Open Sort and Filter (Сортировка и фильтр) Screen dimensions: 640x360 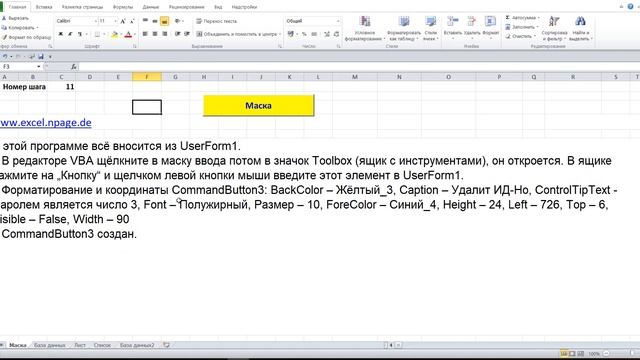[554, 28]
